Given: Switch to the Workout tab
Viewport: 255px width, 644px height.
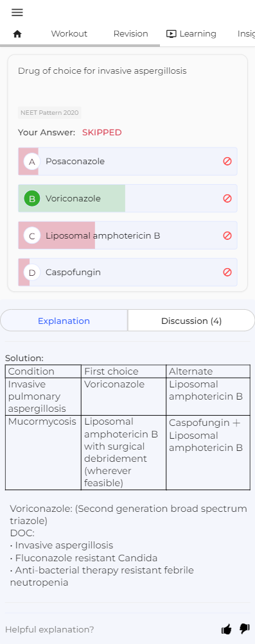Looking at the screenshot, I should pos(69,34).
